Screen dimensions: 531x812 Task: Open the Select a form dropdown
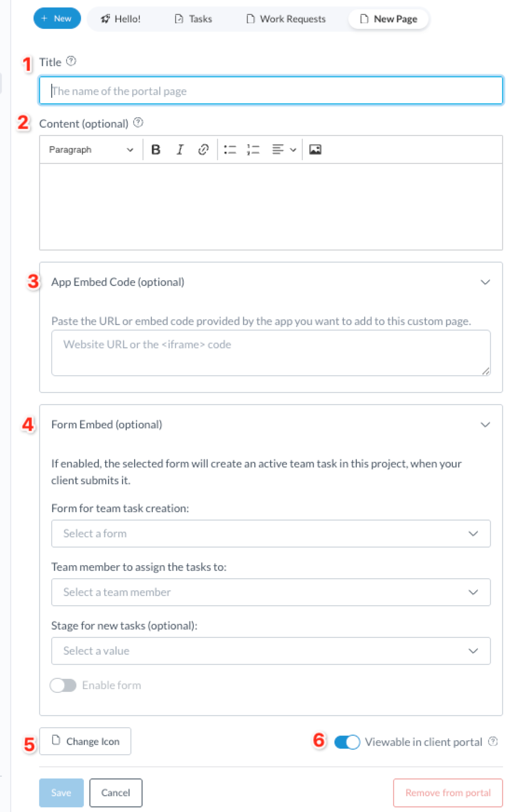click(x=271, y=534)
